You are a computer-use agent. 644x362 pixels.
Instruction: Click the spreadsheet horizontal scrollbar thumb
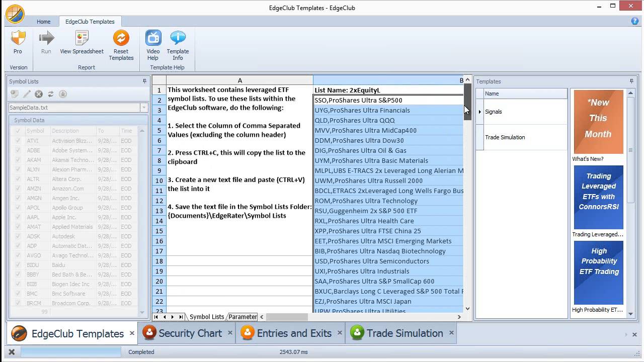point(287,317)
